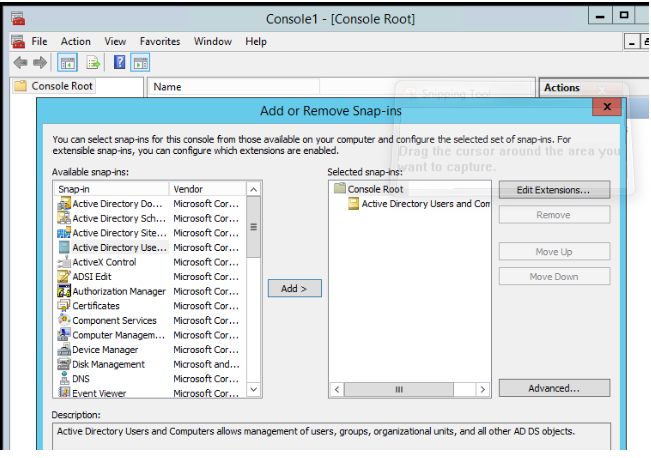Select Console Root in the console tree
The image size is (651, 458).
pyautogui.click(x=62, y=86)
